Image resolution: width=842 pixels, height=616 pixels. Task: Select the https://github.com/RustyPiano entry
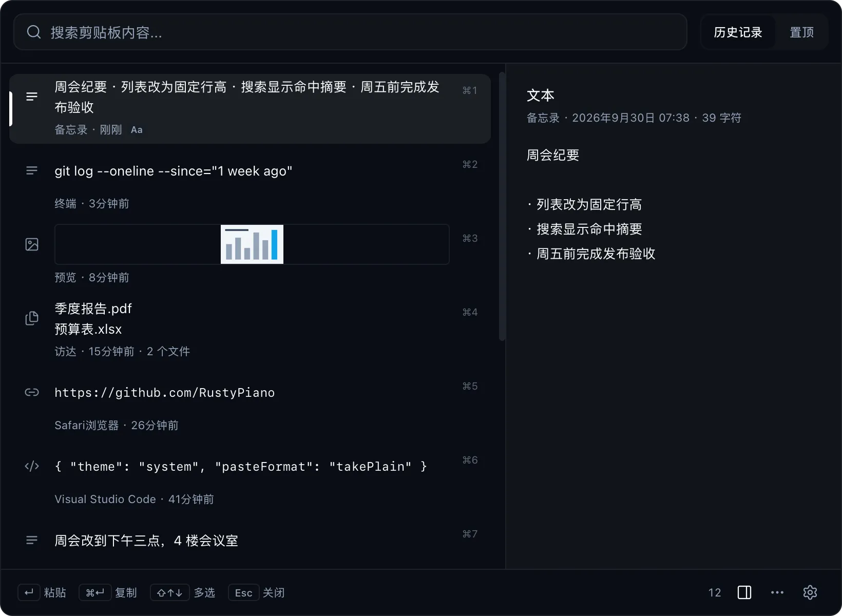pyautogui.click(x=250, y=405)
